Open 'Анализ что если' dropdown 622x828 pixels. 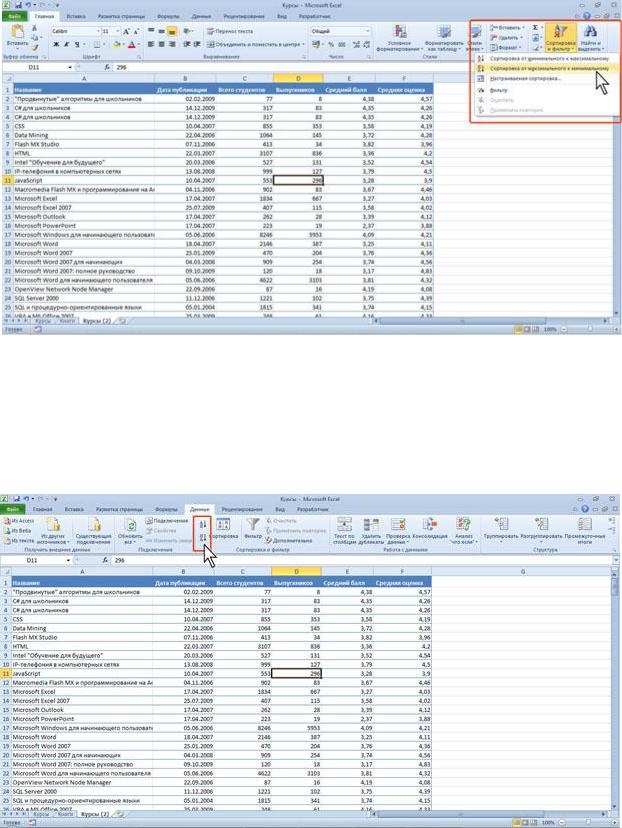pyautogui.click(x=463, y=531)
